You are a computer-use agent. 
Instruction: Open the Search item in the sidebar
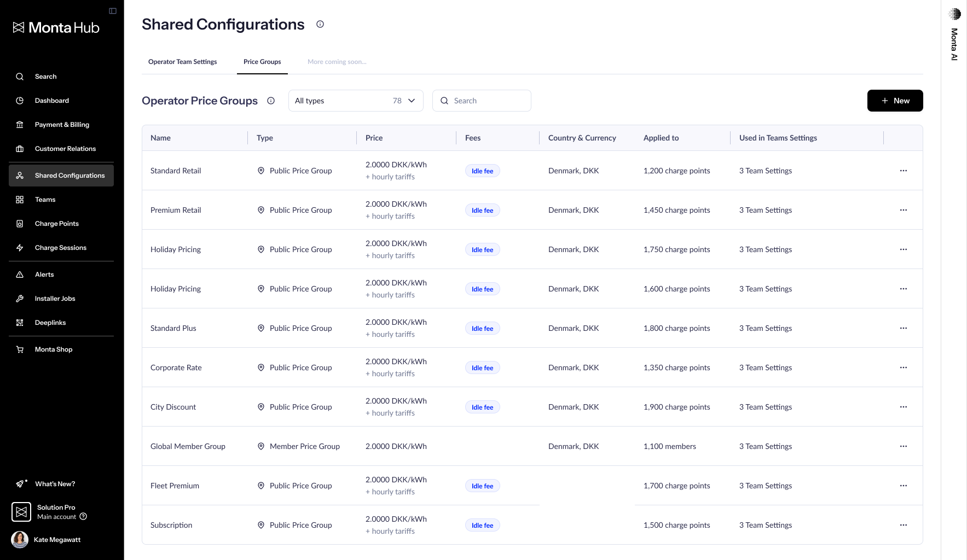(61, 77)
